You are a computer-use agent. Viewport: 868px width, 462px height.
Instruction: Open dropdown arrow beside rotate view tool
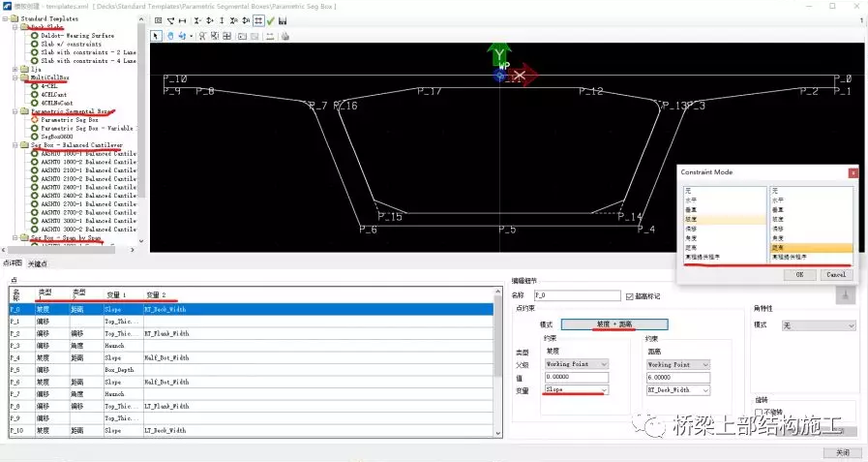click(x=192, y=36)
